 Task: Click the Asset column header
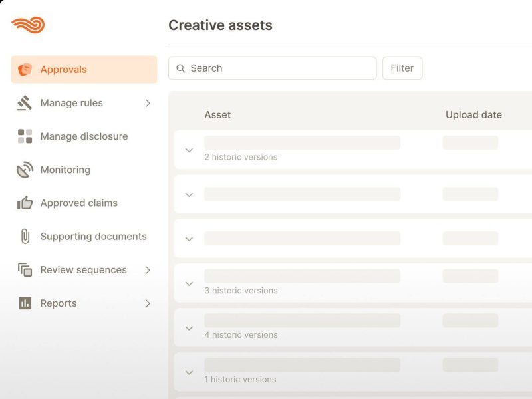point(217,114)
